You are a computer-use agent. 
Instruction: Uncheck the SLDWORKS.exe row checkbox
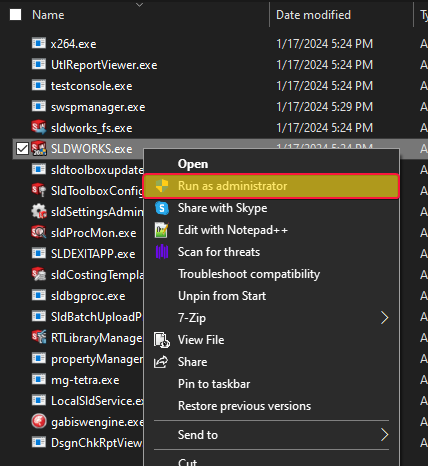point(22,149)
